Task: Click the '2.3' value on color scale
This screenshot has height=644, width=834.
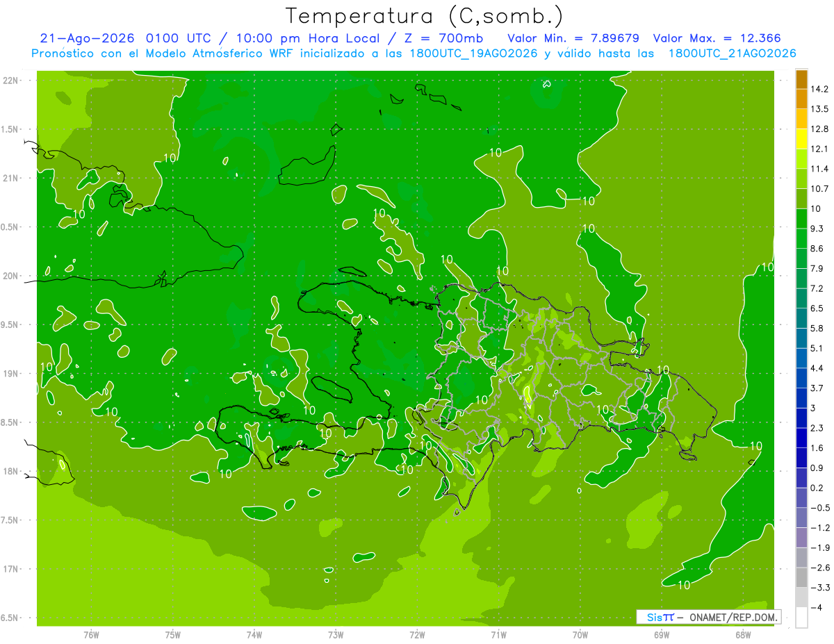Action: click(x=817, y=428)
